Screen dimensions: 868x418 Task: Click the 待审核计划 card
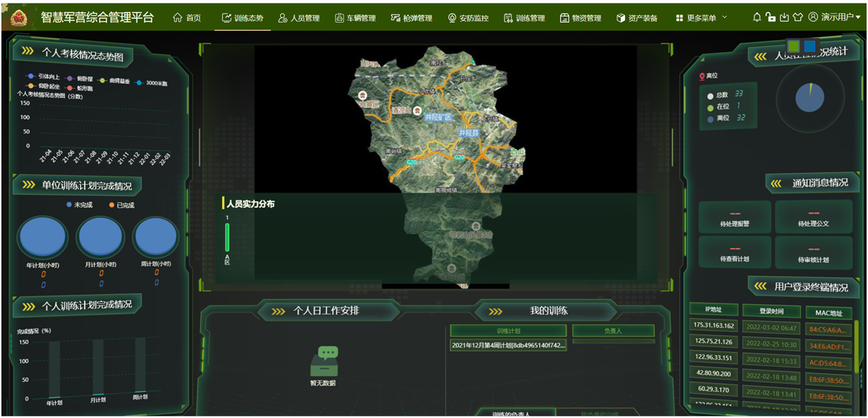coord(813,252)
